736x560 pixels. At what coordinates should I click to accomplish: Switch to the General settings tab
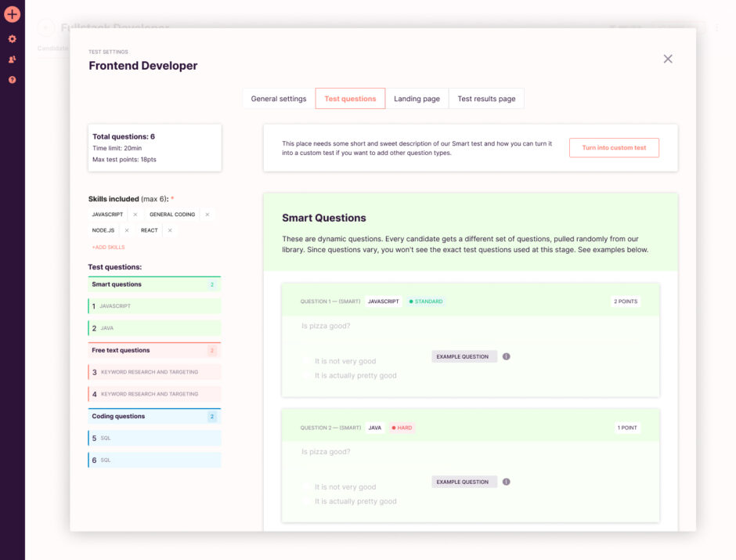tap(280, 99)
